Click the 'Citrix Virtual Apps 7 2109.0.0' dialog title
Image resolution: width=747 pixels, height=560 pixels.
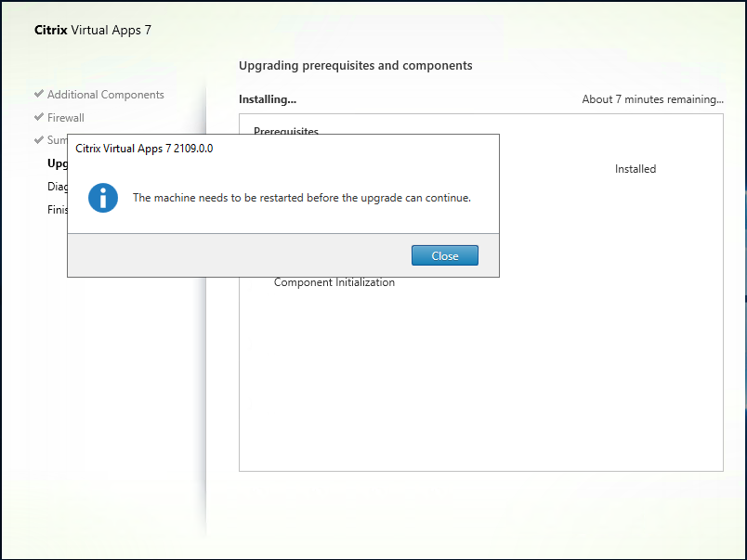[144, 149]
